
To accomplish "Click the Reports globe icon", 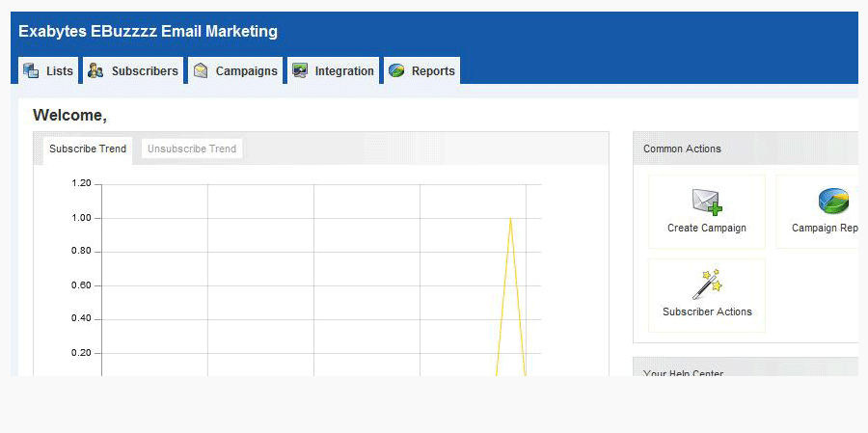I will pyautogui.click(x=395, y=70).
